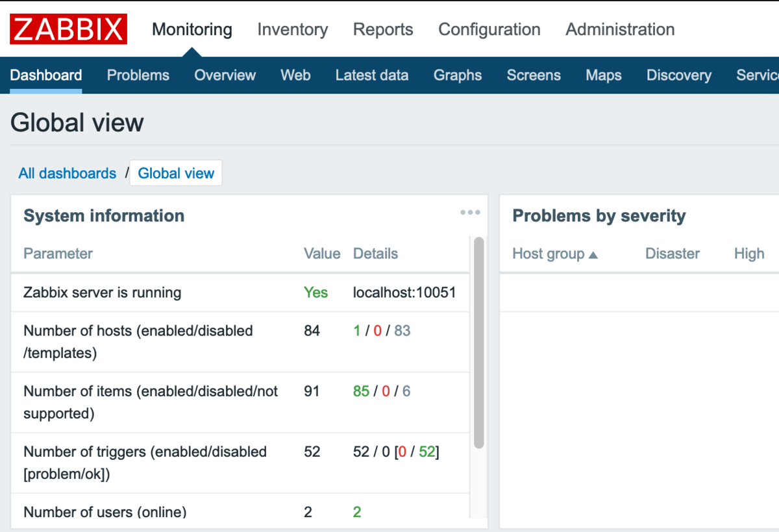779x532 pixels.
Task: Click the Parameter column header
Action: click(58, 254)
